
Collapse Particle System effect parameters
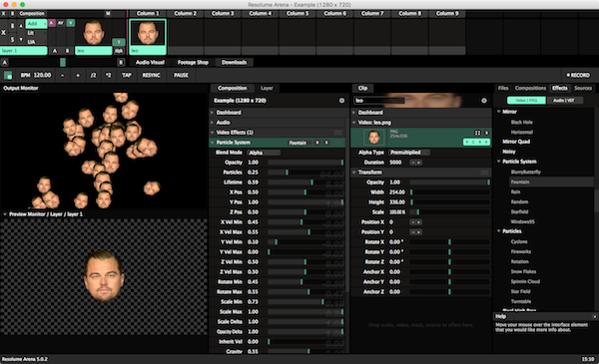[x=213, y=143]
